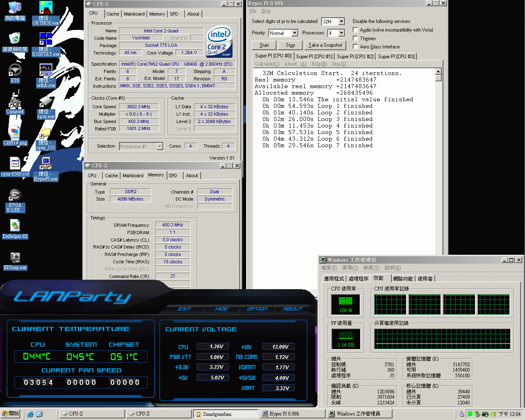Open the SPD tab in the Memory CPU-Z window
The height and width of the screenshot is (420, 525).
[x=173, y=176]
